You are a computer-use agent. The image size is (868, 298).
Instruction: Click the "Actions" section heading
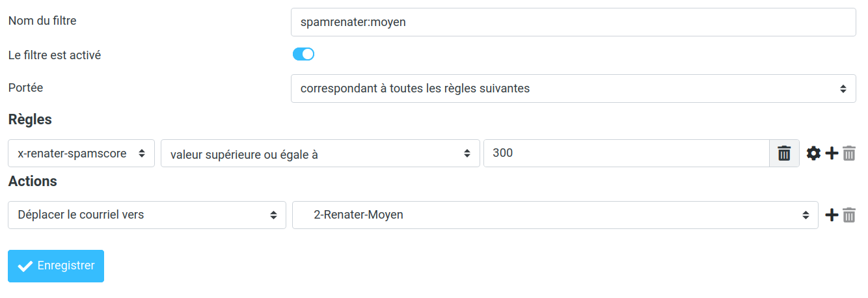tap(33, 181)
